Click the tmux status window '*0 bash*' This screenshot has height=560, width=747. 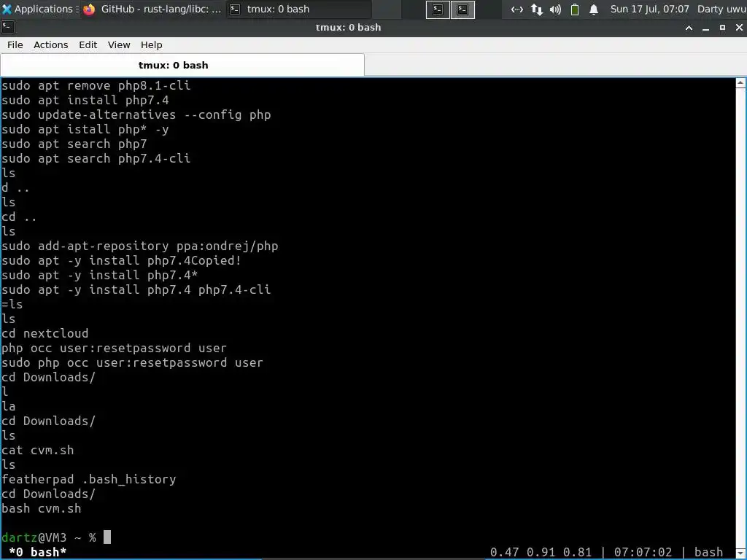38,552
